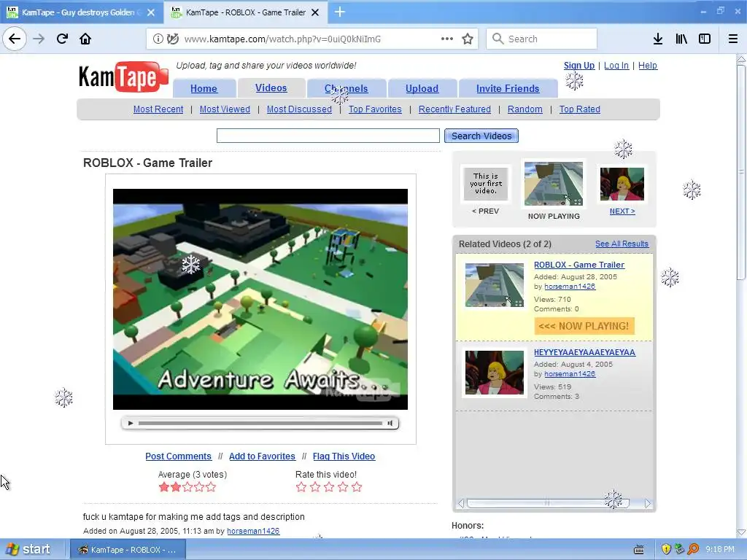Seek along the video progress bar
Viewport: 747px width, 560px height.
pos(260,423)
